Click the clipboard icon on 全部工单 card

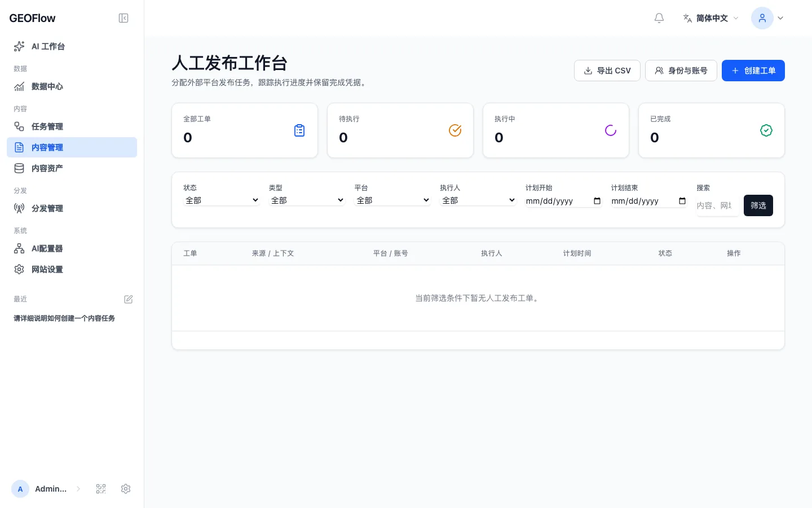(299, 130)
